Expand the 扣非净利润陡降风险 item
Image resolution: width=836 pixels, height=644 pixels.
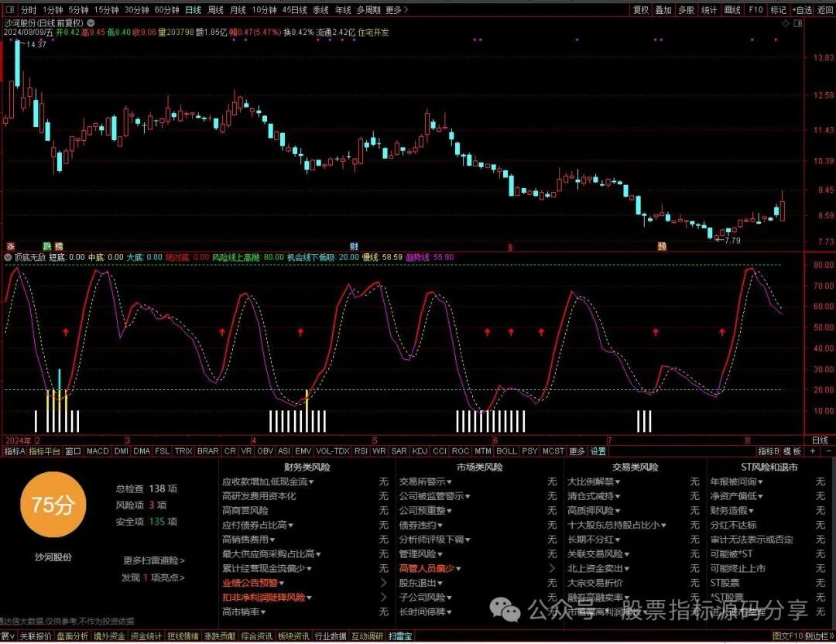coord(266,597)
